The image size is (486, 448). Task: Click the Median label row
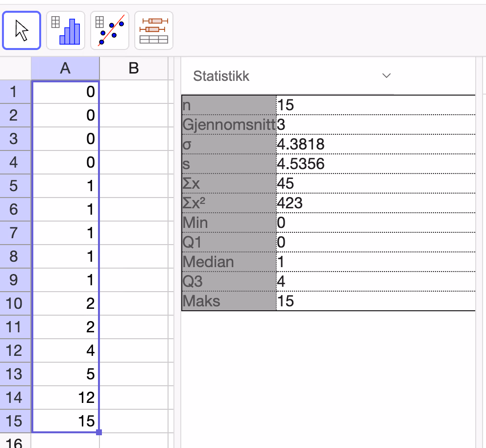(229, 262)
